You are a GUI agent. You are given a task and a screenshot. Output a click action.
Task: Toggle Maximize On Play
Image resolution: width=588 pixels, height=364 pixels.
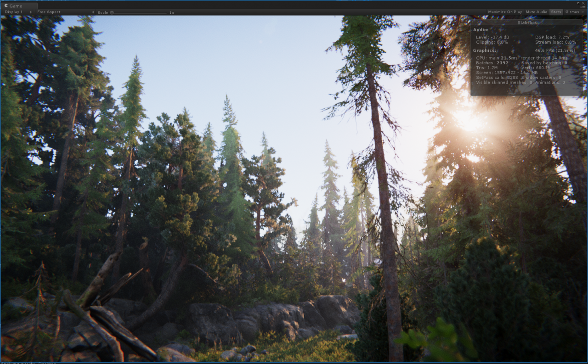(x=504, y=12)
